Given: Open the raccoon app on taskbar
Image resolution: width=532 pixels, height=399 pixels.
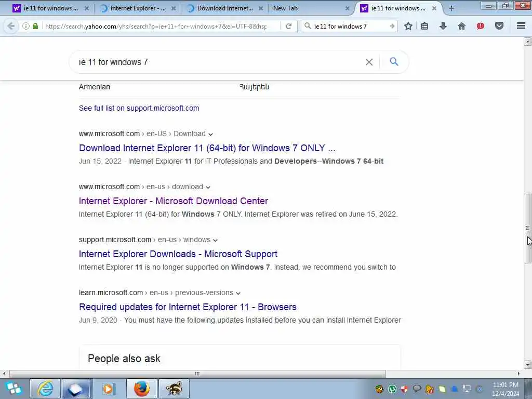Looking at the screenshot, I should tap(174, 389).
